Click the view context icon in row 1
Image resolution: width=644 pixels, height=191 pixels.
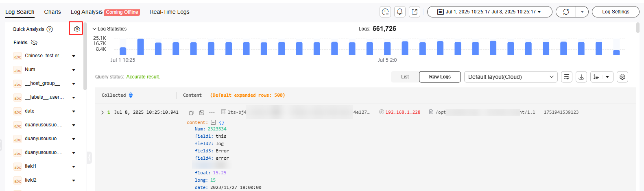[x=201, y=113]
